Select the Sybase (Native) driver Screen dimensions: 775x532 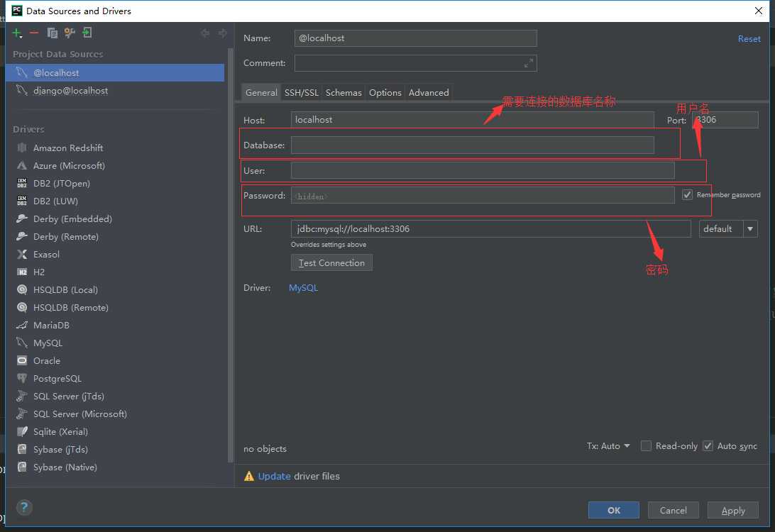tap(65, 467)
